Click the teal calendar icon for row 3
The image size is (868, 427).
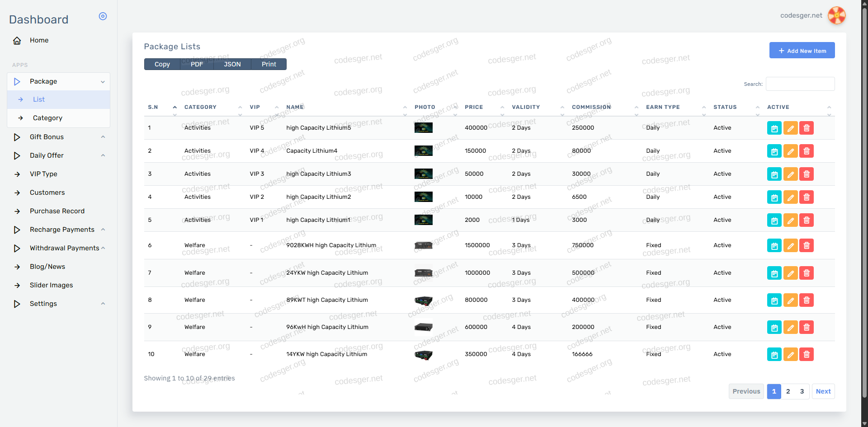pyautogui.click(x=774, y=174)
